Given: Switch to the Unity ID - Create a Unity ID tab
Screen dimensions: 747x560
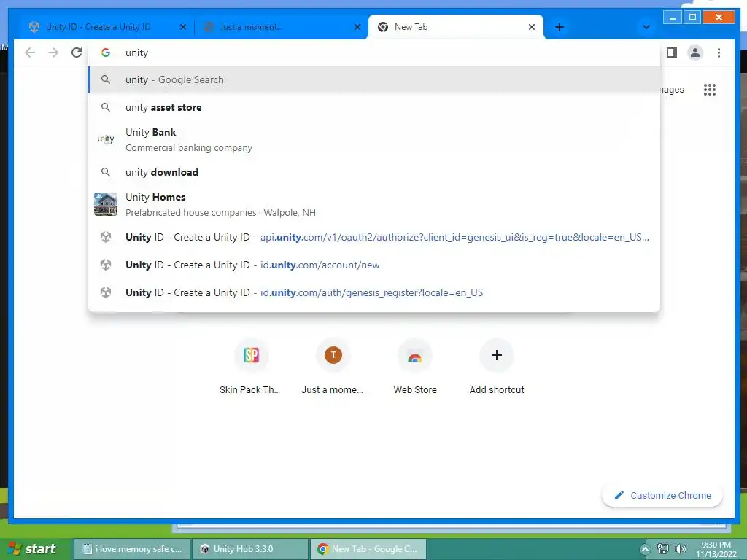Looking at the screenshot, I should pyautogui.click(x=107, y=27).
